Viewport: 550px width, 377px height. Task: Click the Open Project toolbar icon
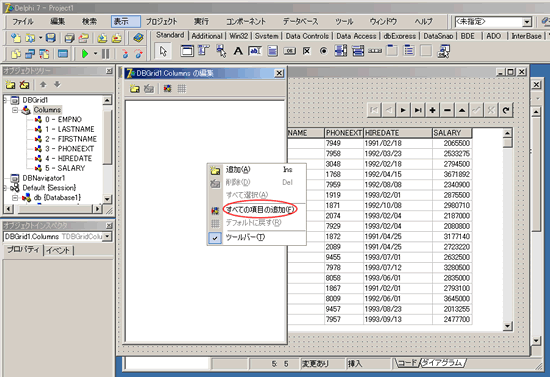tap(83, 38)
